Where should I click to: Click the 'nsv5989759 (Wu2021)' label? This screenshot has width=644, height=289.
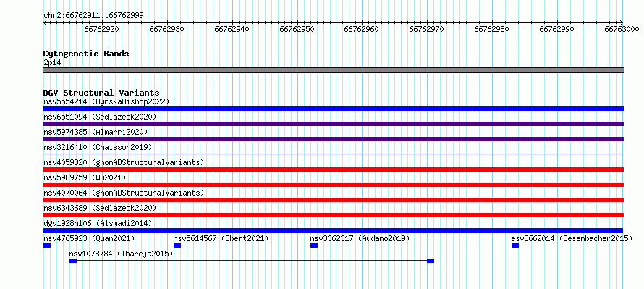(x=85, y=177)
